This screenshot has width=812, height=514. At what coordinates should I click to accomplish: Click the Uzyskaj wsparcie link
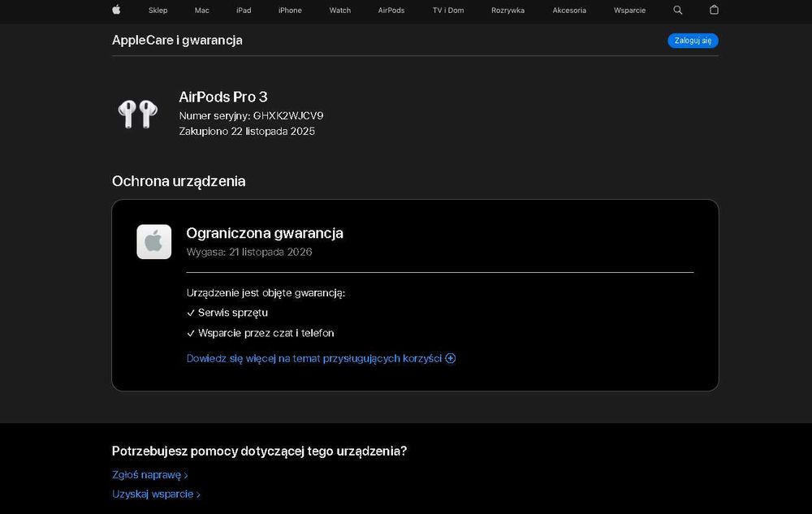tap(156, 495)
